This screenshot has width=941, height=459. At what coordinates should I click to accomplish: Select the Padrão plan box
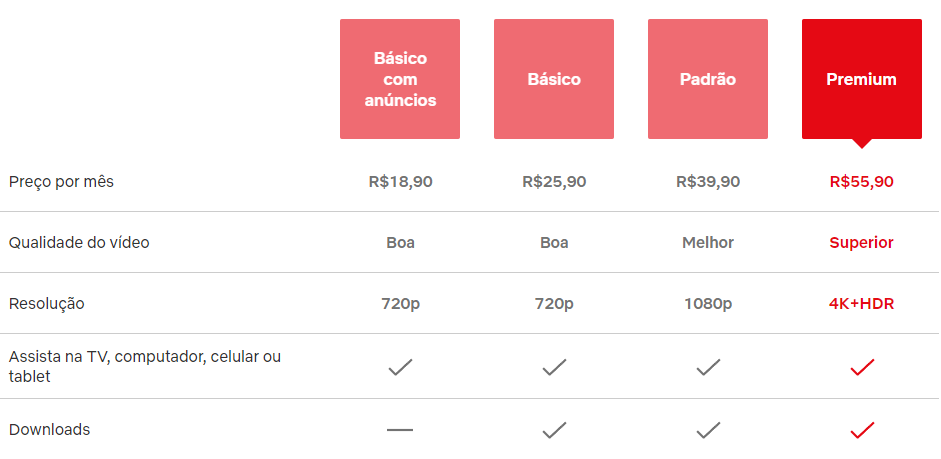point(708,79)
